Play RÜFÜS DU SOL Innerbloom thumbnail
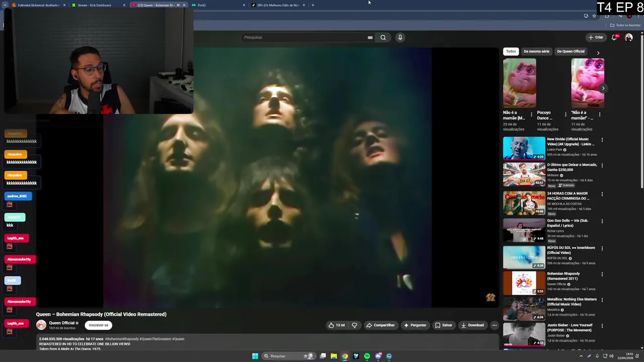Screen dimensions: 644x362 point(524,257)
